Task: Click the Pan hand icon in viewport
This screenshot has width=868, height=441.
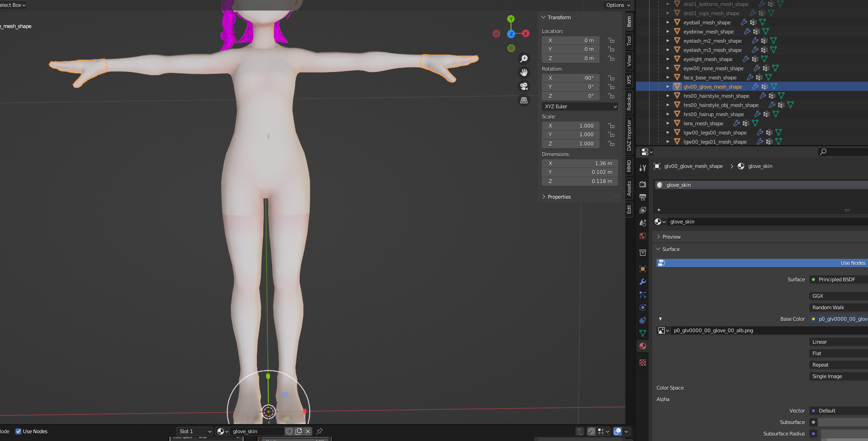Action: point(524,73)
